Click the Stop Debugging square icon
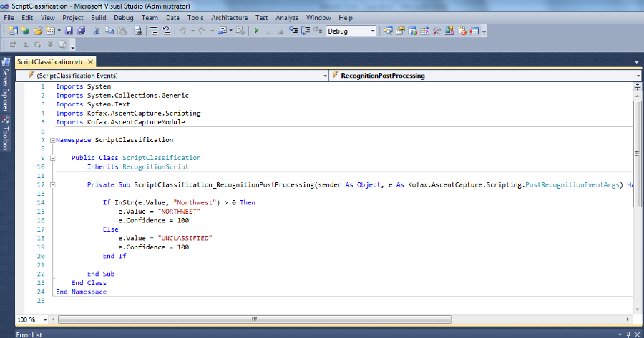 (281, 31)
